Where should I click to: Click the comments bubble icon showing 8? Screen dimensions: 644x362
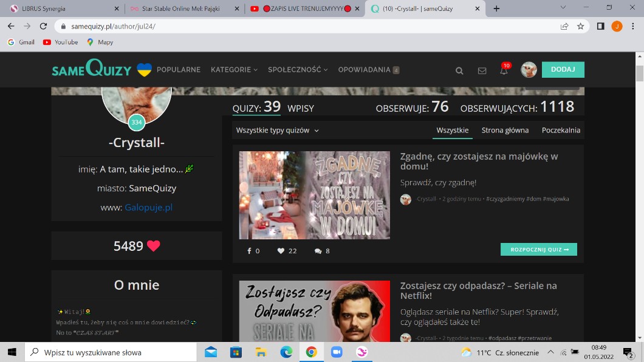[x=318, y=251]
